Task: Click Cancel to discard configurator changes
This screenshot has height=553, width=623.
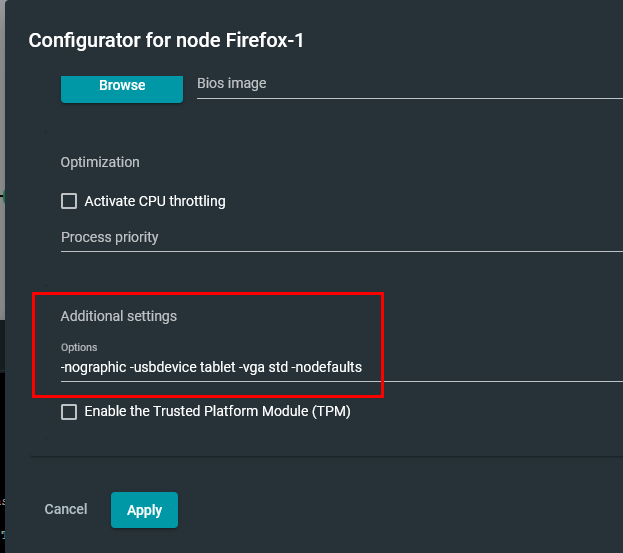Action: 66,510
